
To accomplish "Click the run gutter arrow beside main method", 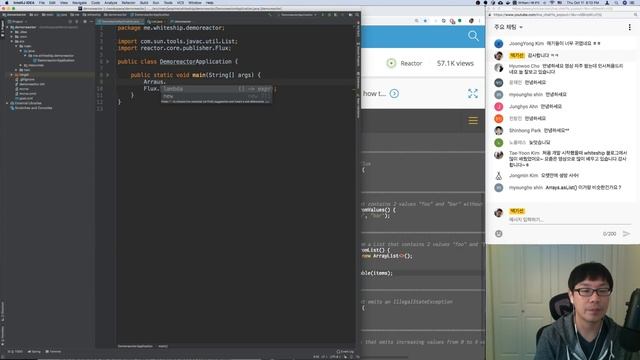I will (108, 75).
